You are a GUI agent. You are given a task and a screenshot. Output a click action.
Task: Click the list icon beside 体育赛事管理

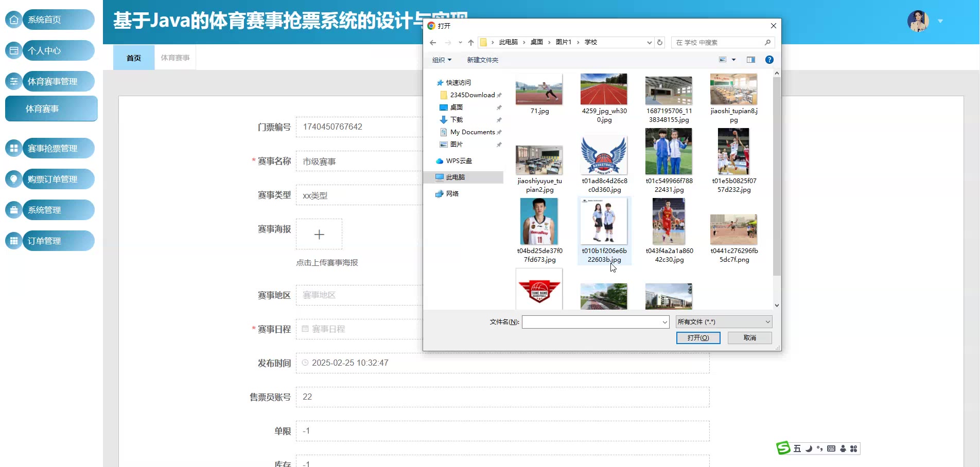(14, 81)
